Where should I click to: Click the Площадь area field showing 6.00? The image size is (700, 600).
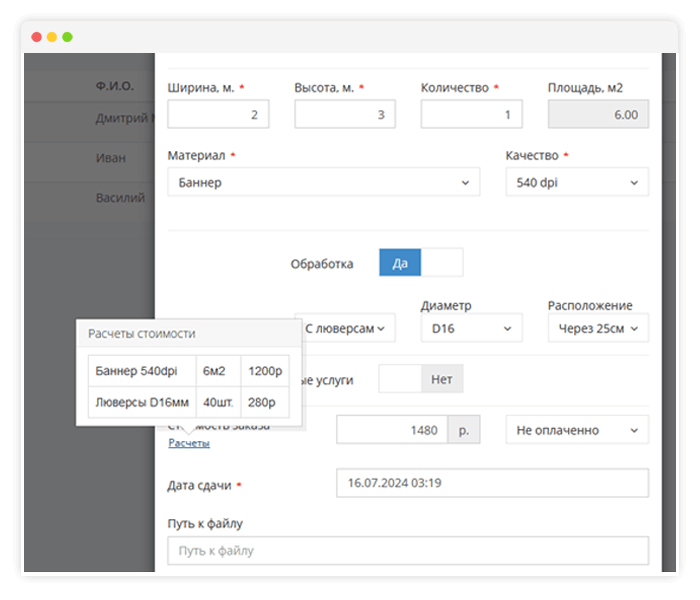pos(598,114)
